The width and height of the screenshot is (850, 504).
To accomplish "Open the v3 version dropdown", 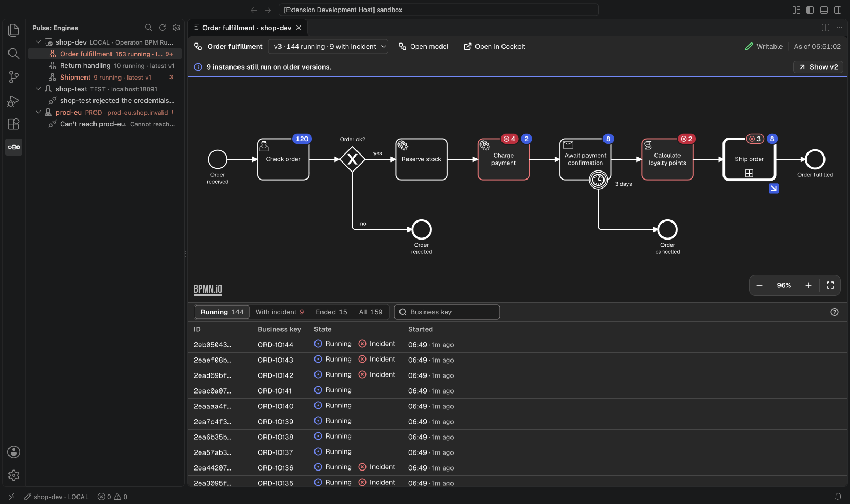I will click(x=328, y=47).
